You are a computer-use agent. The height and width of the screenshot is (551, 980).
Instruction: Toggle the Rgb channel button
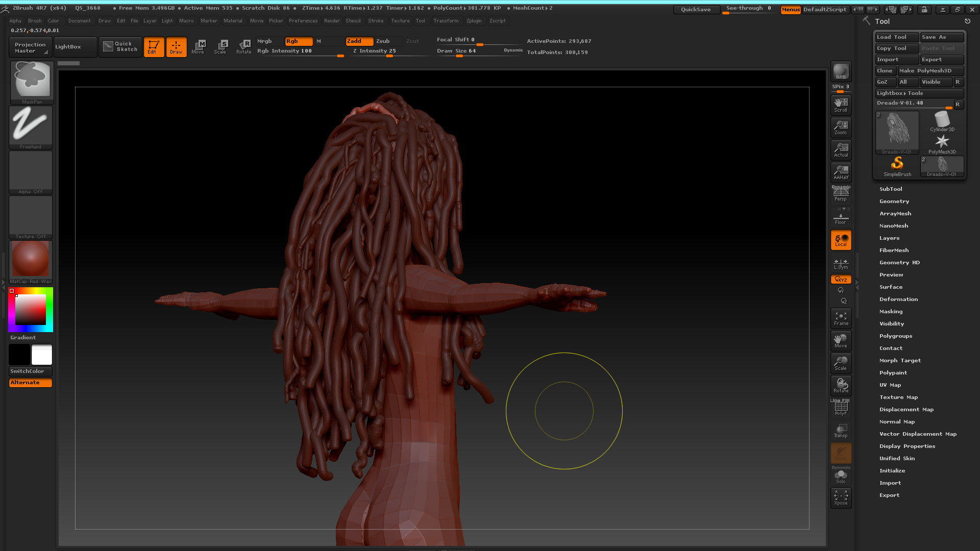(299, 41)
